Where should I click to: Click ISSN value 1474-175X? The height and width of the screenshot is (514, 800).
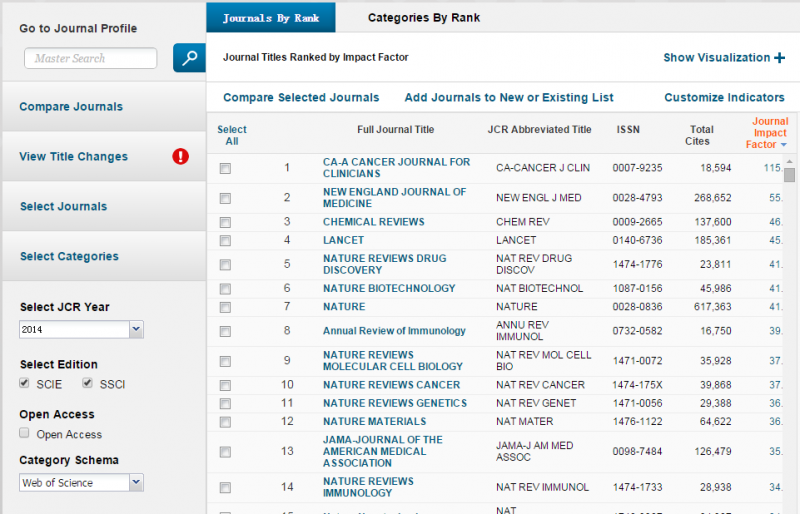[637, 385]
